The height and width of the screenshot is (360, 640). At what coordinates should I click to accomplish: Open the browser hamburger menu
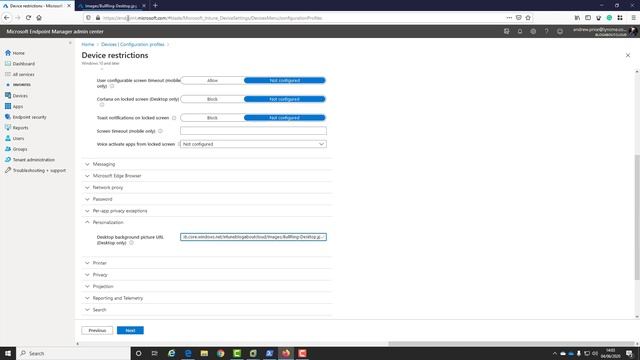tap(633, 18)
